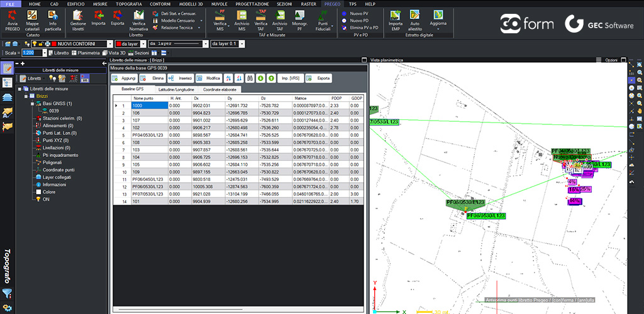Switch to Latitudine/Longitudine tab
The height and width of the screenshot is (314, 644).
176,89
